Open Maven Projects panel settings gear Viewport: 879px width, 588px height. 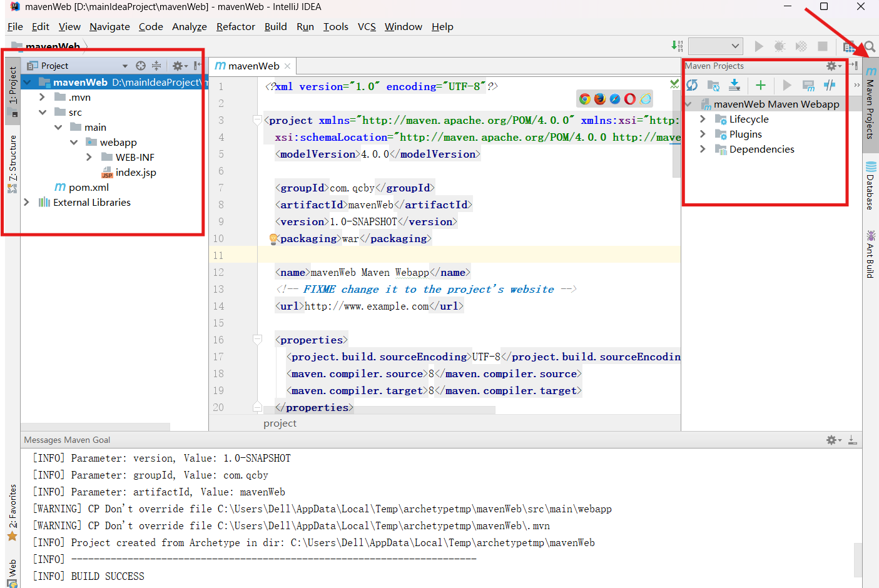click(833, 66)
